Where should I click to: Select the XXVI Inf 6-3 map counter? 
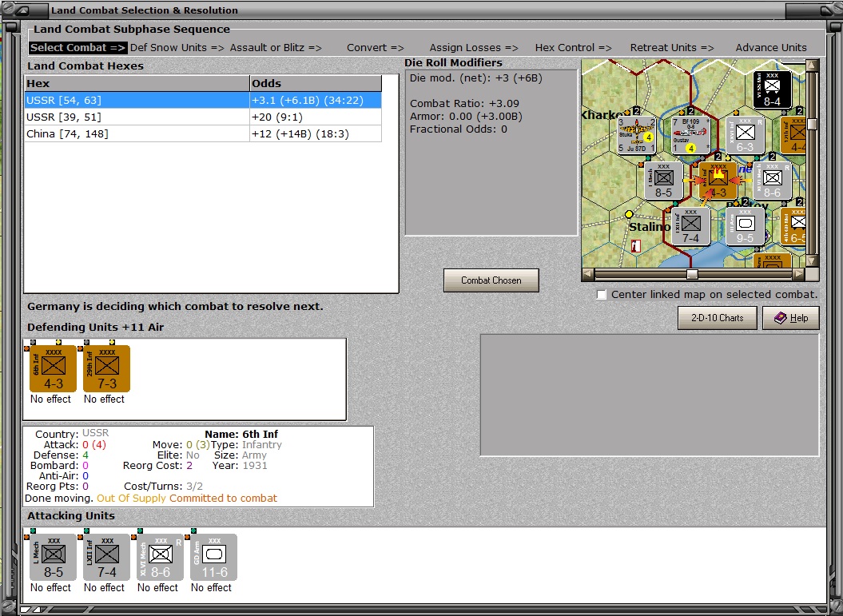click(745, 135)
